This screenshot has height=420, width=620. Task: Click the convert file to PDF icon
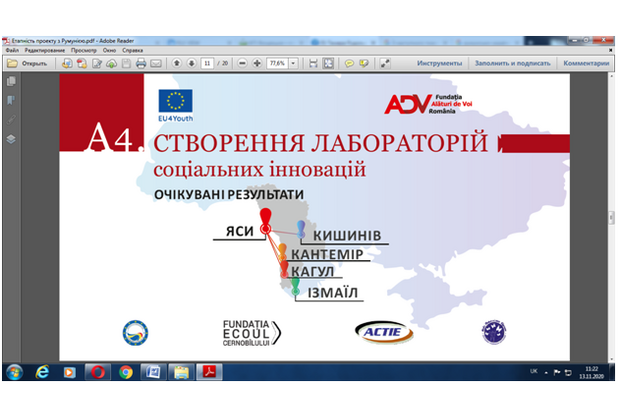pyautogui.click(x=67, y=63)
